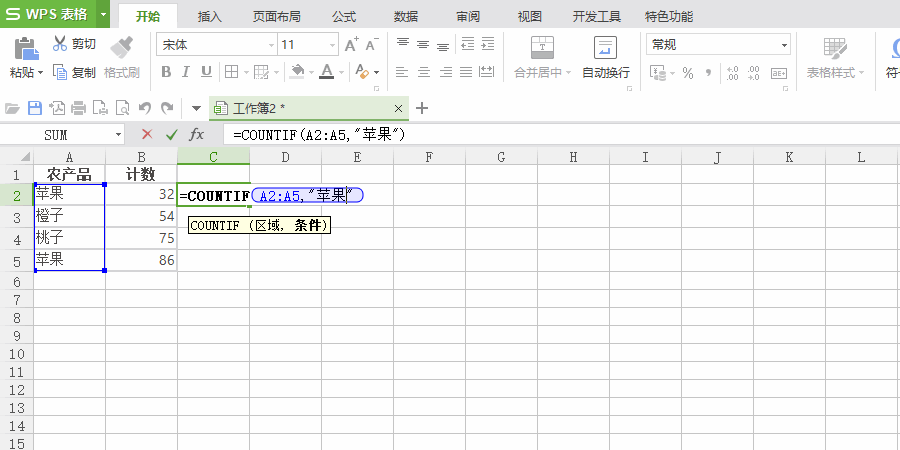Image resolution: width=900 pixels, height=450 pixels.
Task: Open the font name 宋体 dropdown
Action: (271, 45)
